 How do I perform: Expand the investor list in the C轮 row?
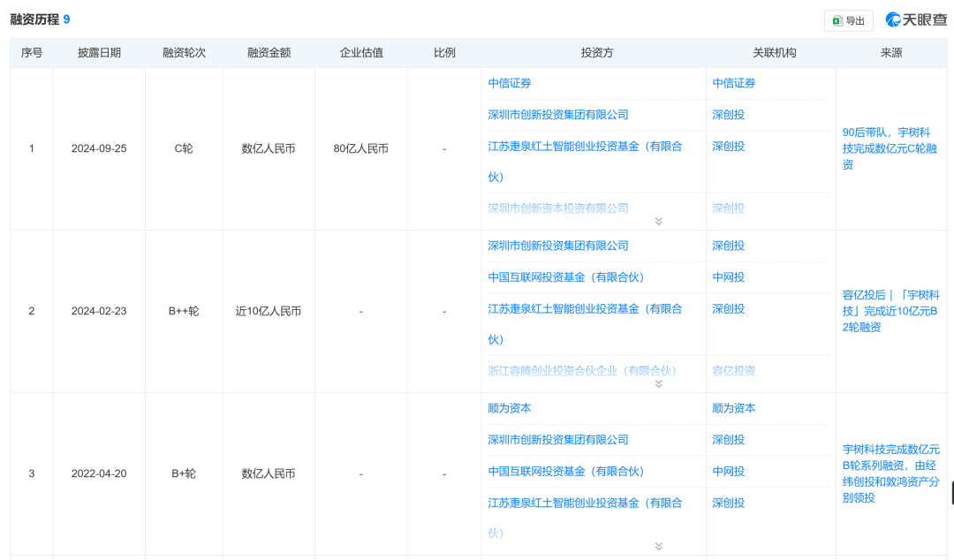coord(658,221)
